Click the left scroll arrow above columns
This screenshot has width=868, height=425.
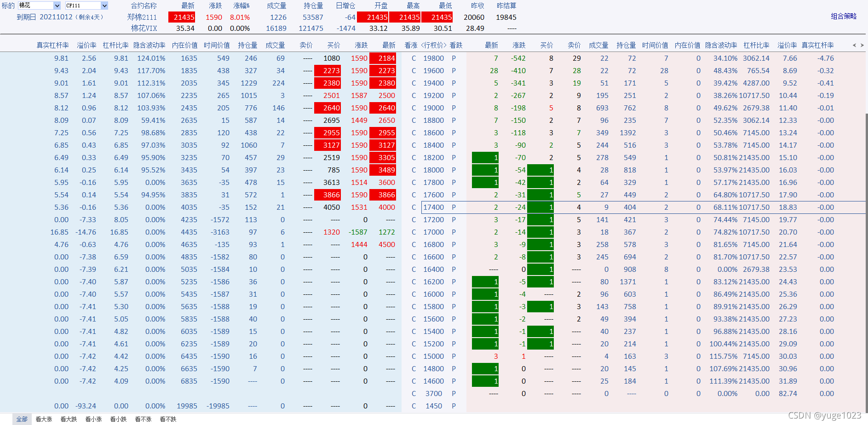(x=854, y=45)
